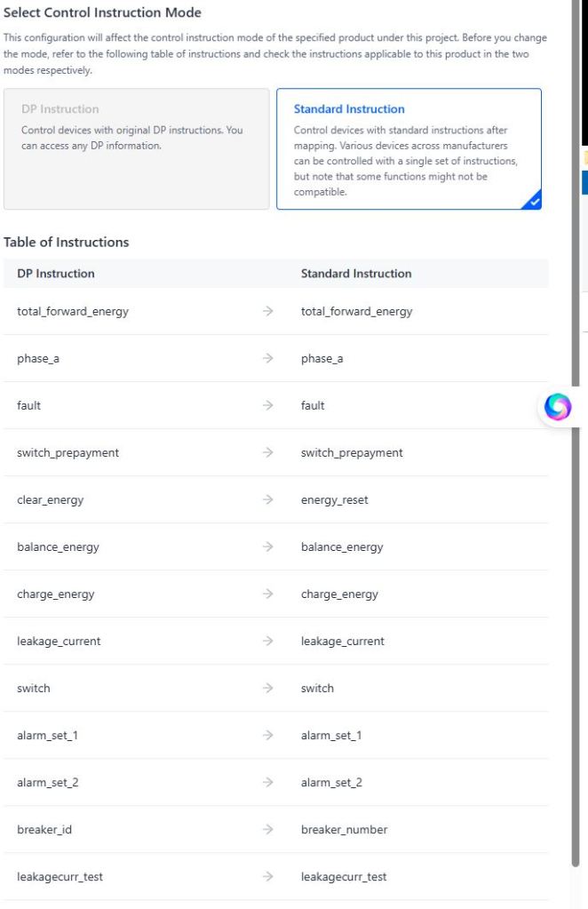The width and height of the screenshot is (588, 909).
Task: Click the leakagecurr_test DP instruction entry
Action: (x=60, y=877)
